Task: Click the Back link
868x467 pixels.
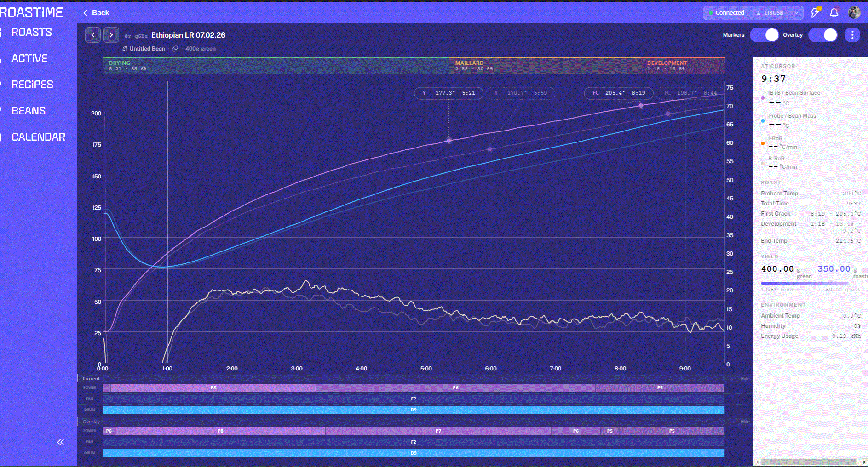Action: coord(96,13)
